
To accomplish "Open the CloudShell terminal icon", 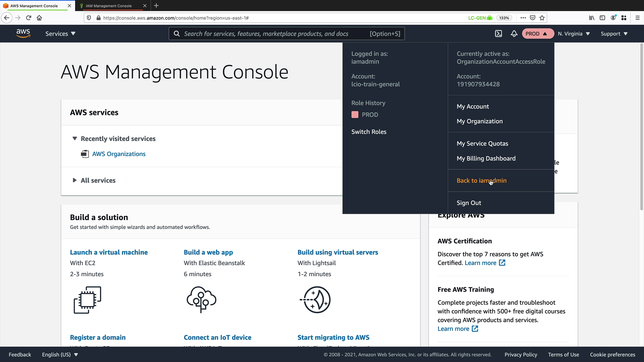I will coord(498,34).
